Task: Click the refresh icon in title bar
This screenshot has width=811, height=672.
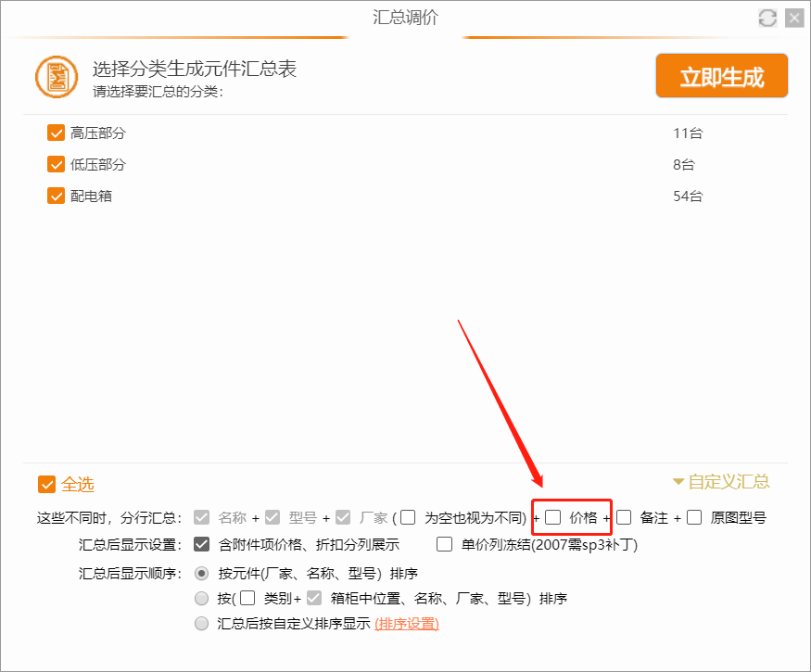Action: [x=767, y=19]
